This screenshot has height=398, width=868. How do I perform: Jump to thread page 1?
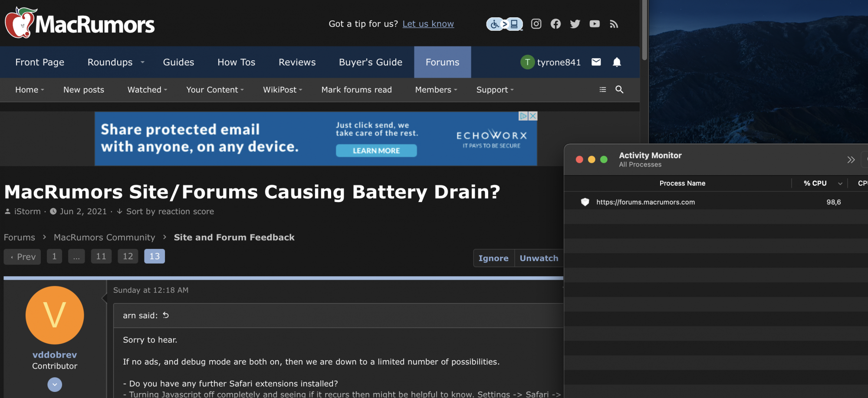pos(54,256)
